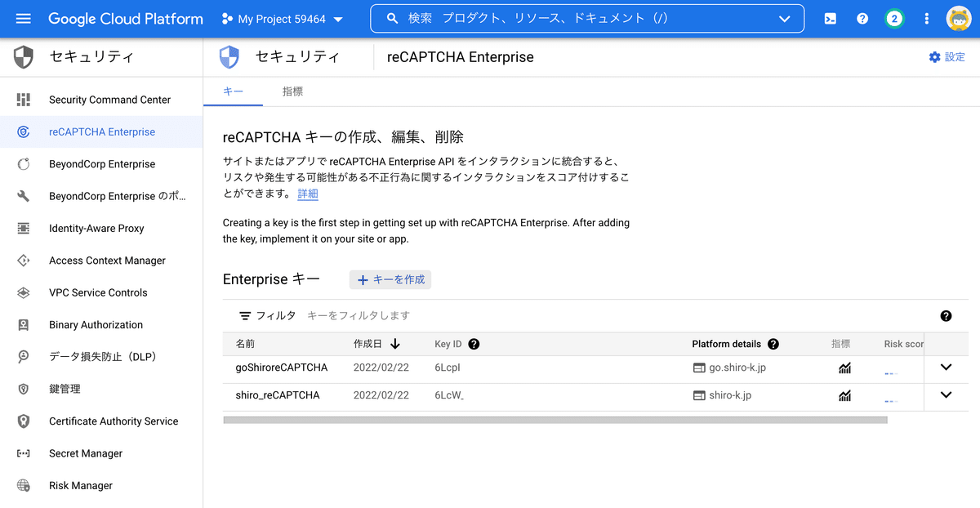This screenshot has height=508, width=980.
Task: Click the Platform details help icon
Action: pyautogui.click(x=773, y=344)
